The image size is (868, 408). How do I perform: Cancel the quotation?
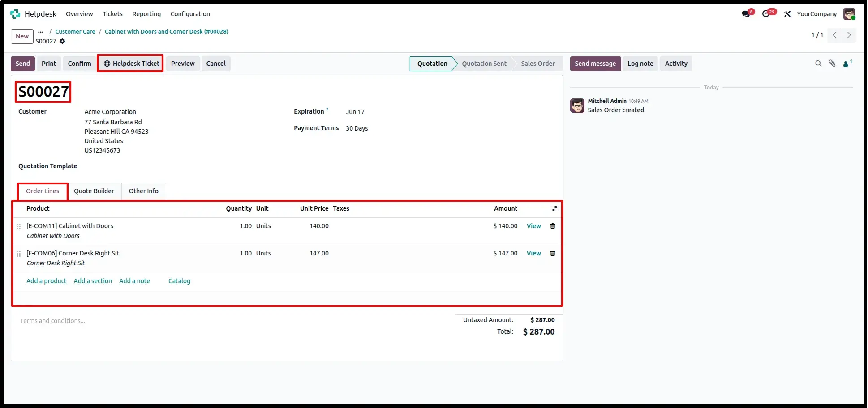pos(216,64)
